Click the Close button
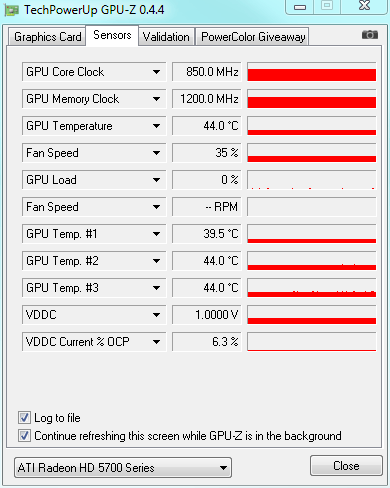This screenshot has height=488, width=390. coord(346,466)
